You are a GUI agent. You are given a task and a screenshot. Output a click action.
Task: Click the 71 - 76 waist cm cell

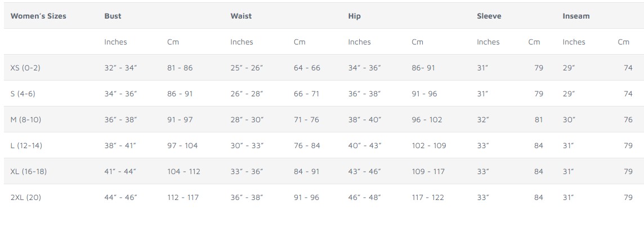coord(306,119)
